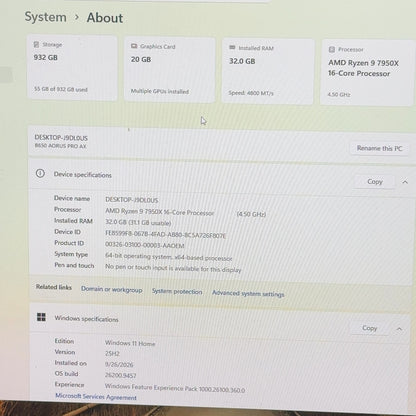
Task: Select the 32.0 GB (31.1 GB usable) value
Action: click(138, 223)
